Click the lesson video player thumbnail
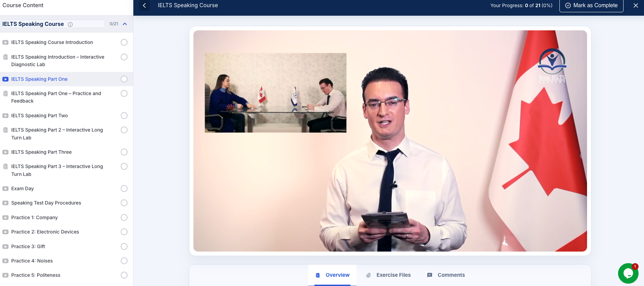The height and width of the screenshot is (286, 644). pos(390,141)
